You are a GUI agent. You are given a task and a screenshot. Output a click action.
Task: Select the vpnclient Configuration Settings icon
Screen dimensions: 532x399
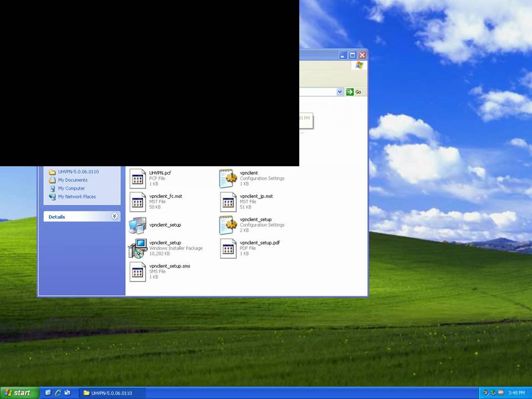(x=228, y=178)
